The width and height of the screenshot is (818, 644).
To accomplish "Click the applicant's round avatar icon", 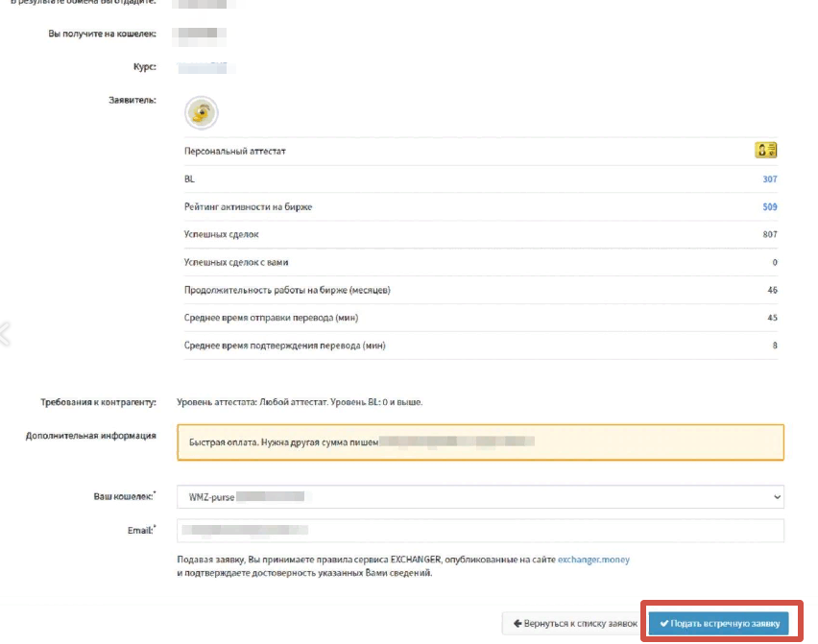I will (x=202, y=113).
